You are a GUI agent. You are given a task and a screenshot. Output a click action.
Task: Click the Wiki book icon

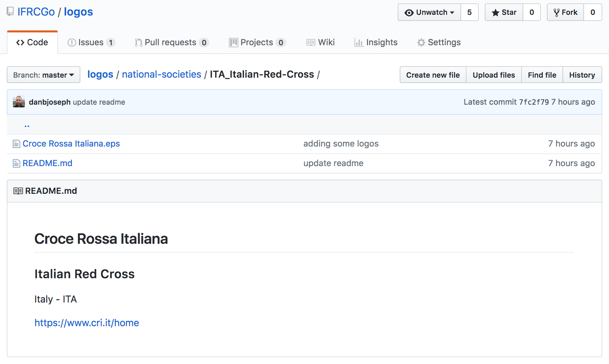(311, 43)
